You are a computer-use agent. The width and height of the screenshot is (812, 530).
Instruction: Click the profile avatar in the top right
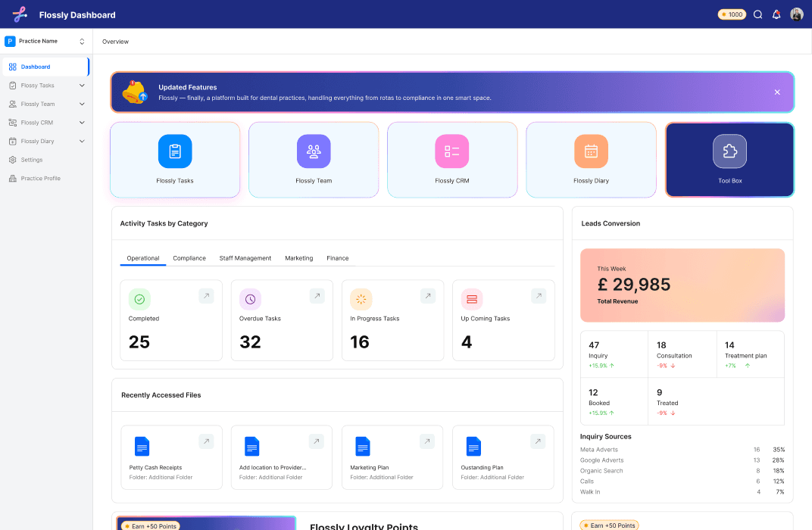tap(796, 14)
